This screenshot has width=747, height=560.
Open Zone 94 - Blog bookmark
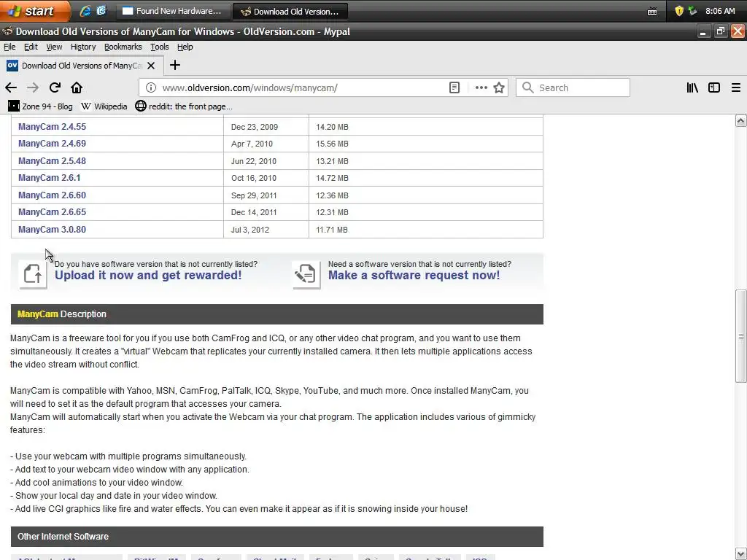tap(41, 106)
